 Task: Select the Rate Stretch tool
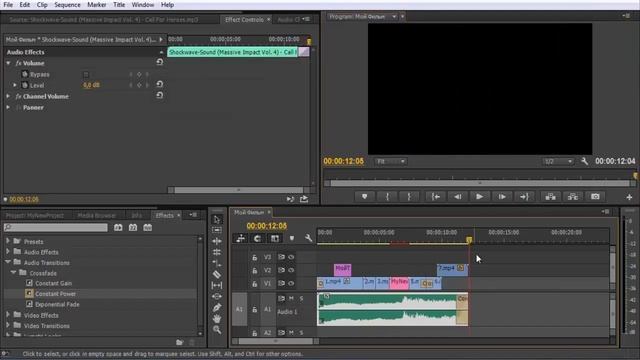(217, 263)
